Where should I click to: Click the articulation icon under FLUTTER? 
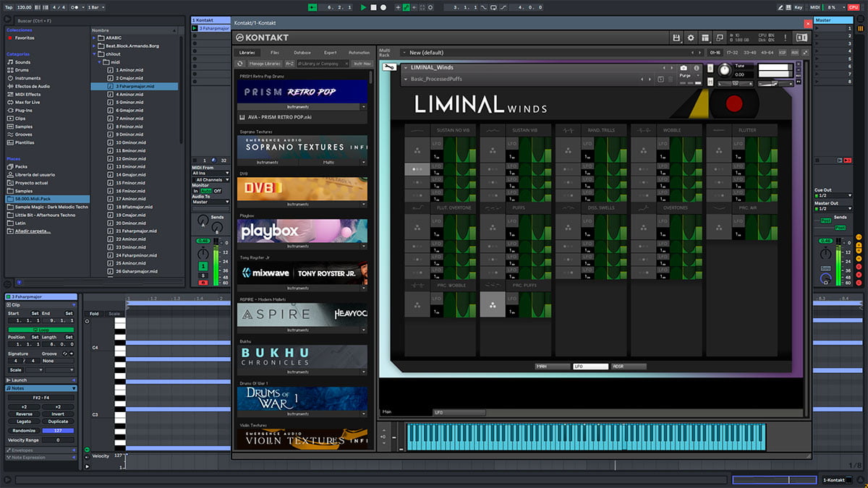click(718, 150)
